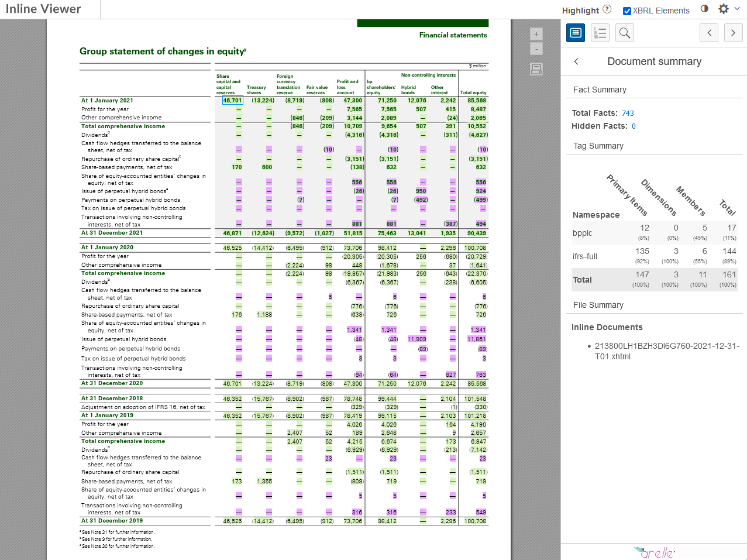The height and width of the screenshot is (560, 747).
Task: Select hybrid bonds issue value 950
Action: [x=421, y=191]
